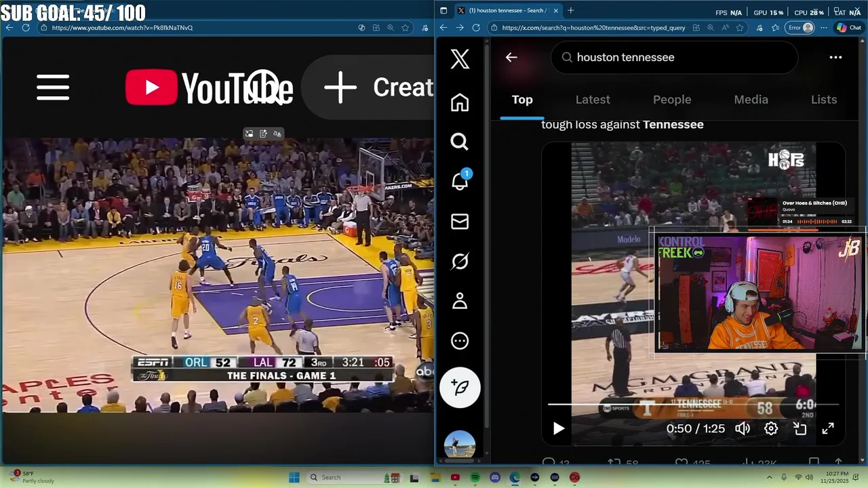Click the Error profile button in Edge
Image resolution: width=868 pixels, height=488 pixels.
tap(800, 28)
